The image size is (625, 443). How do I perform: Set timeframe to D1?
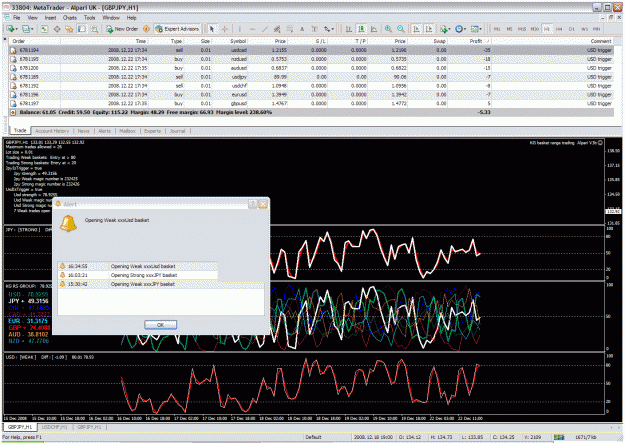(572, 29)
